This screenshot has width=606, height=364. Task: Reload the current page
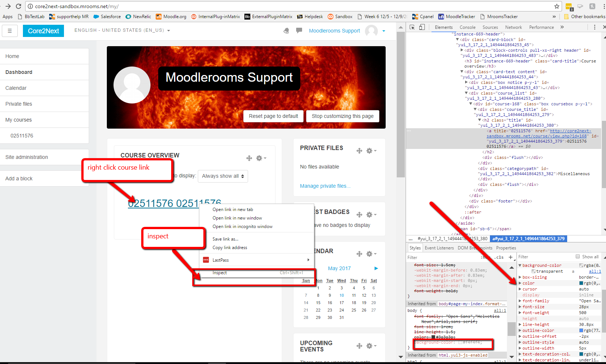pos(18,6)
